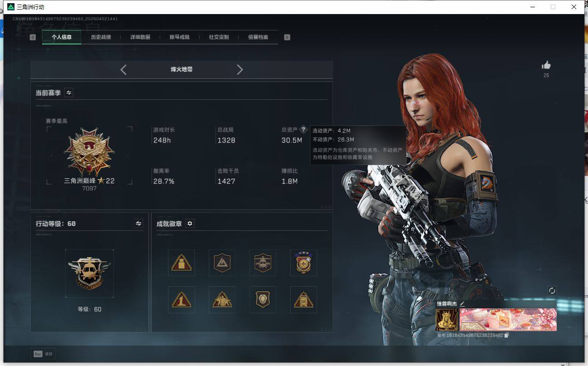Image resolution: width=588 pixels, height=366 pixels.
Task: Click the 总战局 value 1328
Action: click(226, 140)
